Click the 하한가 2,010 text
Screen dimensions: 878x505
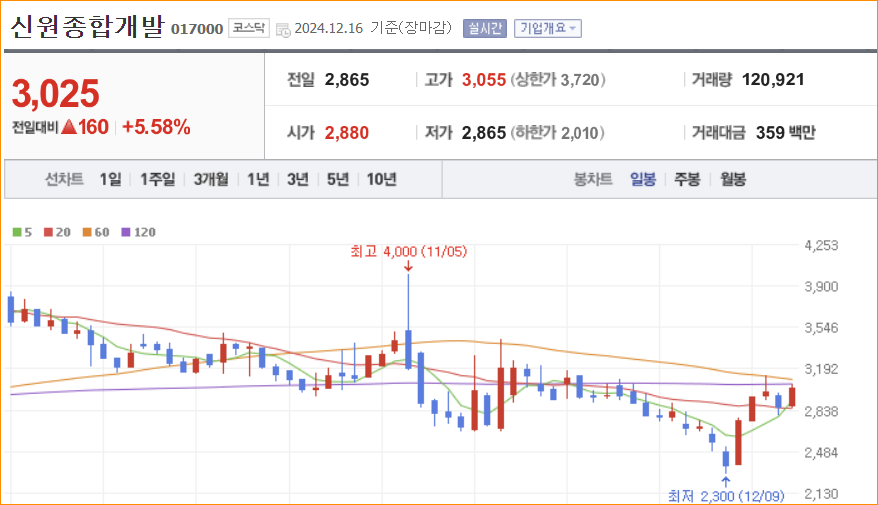[557, 133]
